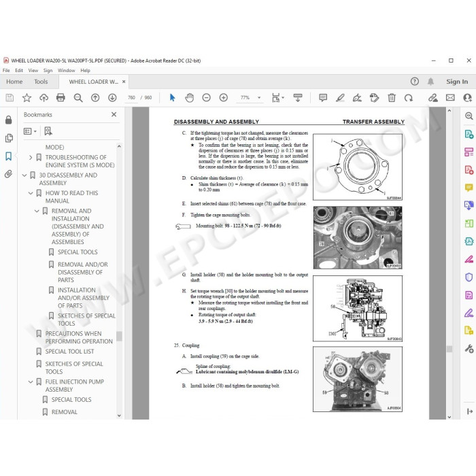Share a link to the file
The height and width of the screenshot is (476, 476).
(x=433, y=98)
